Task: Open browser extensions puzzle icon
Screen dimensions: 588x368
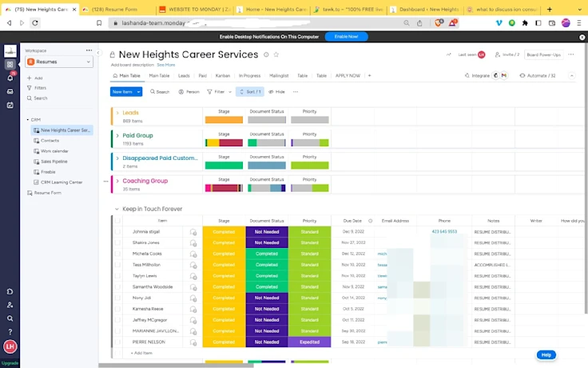Action: (x=525, y=23)
